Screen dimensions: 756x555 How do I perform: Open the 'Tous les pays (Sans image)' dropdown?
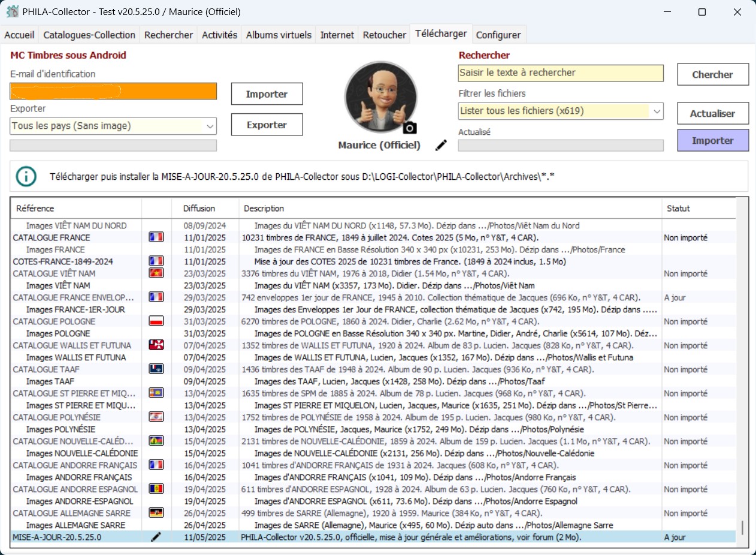[113, 126]
